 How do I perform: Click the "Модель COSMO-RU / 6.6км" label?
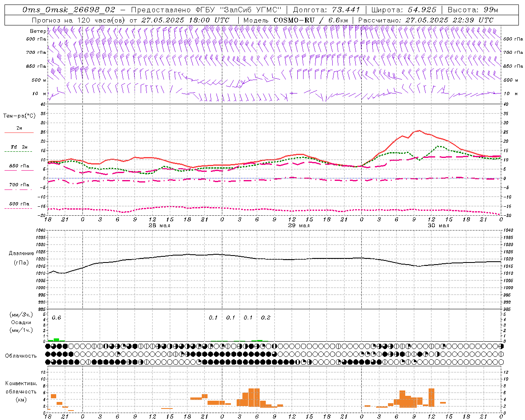click(295, 20)
